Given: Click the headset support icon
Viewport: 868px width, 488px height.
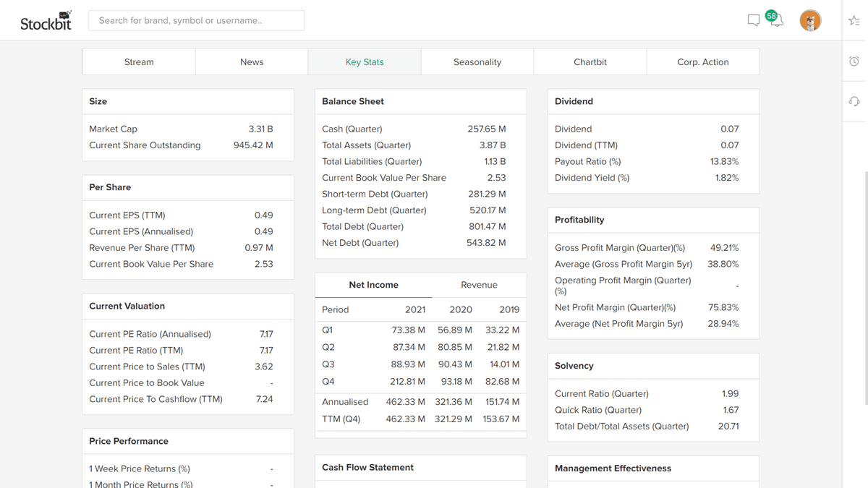Looking at the screenshot, I should pos(854,101).
